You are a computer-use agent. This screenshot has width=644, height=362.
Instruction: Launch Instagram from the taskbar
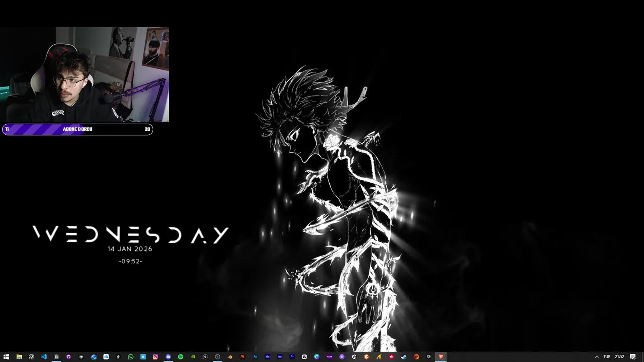tap(155, 357)
